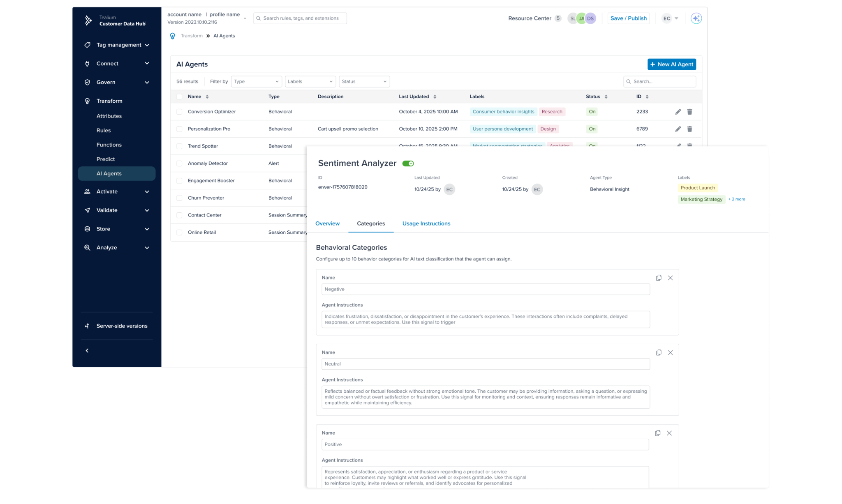Viewport: 842px width, 504px height.
Task: Remove the Neutral category with X icon
Action: (x=670, y=353)
